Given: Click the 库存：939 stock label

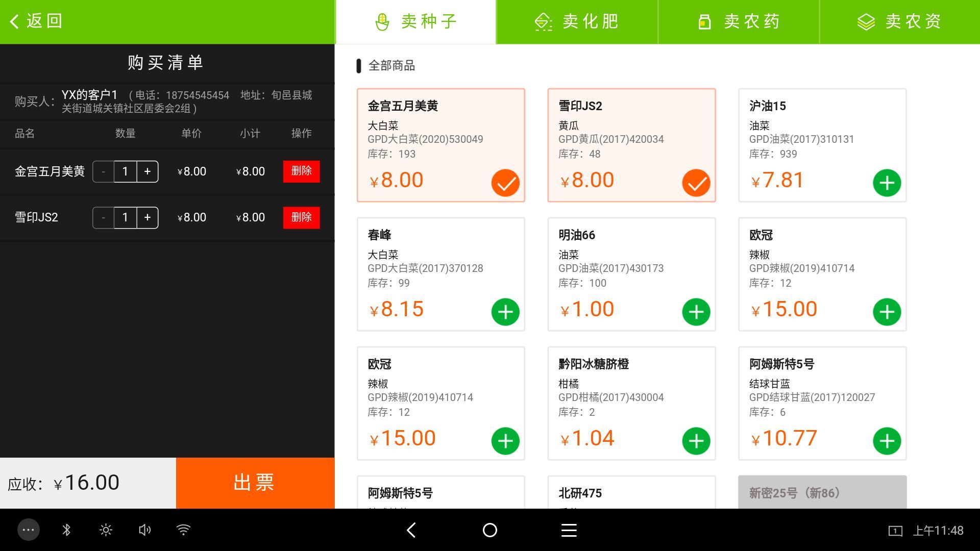Looking at the screenshot, I should [773, 154].
